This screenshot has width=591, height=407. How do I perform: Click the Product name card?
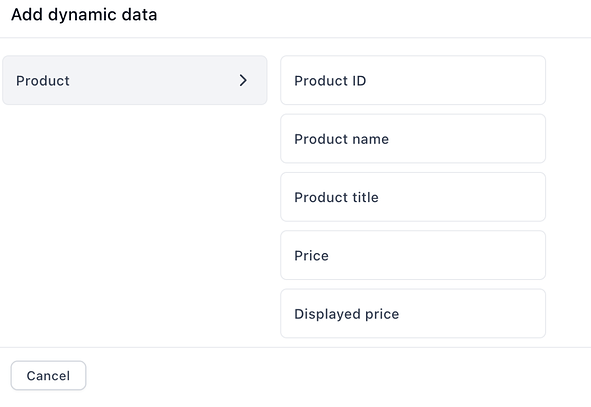[x=413, y=139]
